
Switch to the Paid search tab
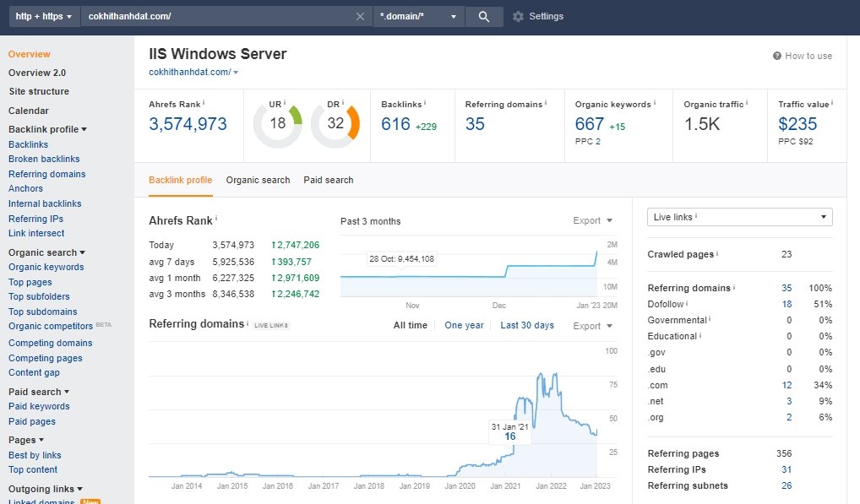pyautogui.click(x=329, y=180)
